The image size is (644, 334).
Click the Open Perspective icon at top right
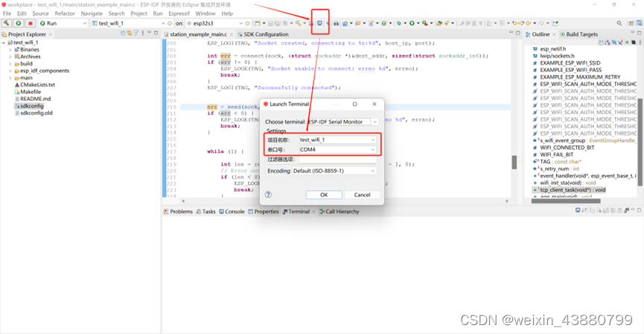point(631,23)
